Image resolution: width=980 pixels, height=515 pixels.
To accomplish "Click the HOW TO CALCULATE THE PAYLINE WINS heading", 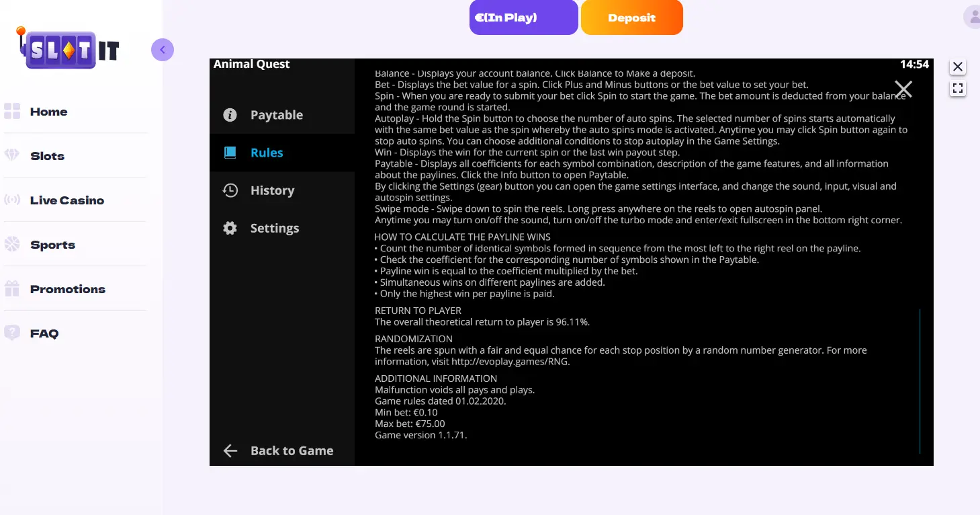I will tap(463, 237).
